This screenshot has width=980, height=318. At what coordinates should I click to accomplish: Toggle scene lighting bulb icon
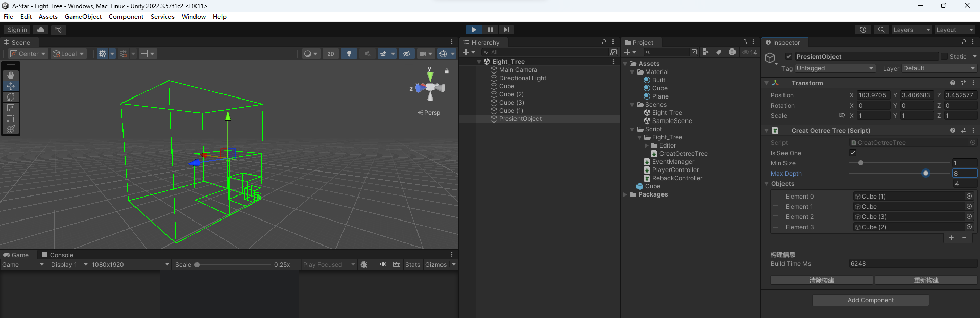tap(349, 54)
